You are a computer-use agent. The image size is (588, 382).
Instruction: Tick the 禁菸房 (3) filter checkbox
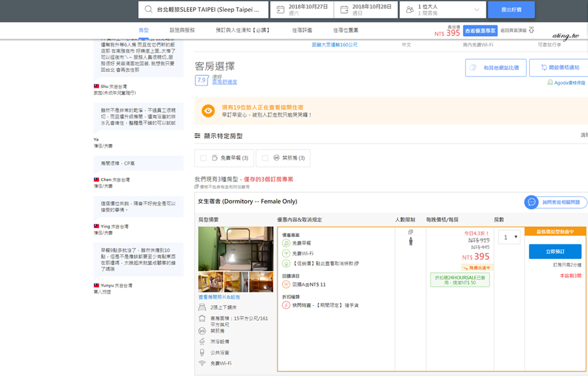point(265,158)
